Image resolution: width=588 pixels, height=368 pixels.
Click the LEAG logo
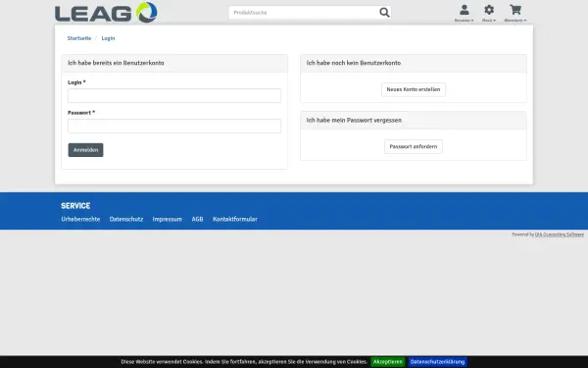pyautogui.click(x=106, y=13)
